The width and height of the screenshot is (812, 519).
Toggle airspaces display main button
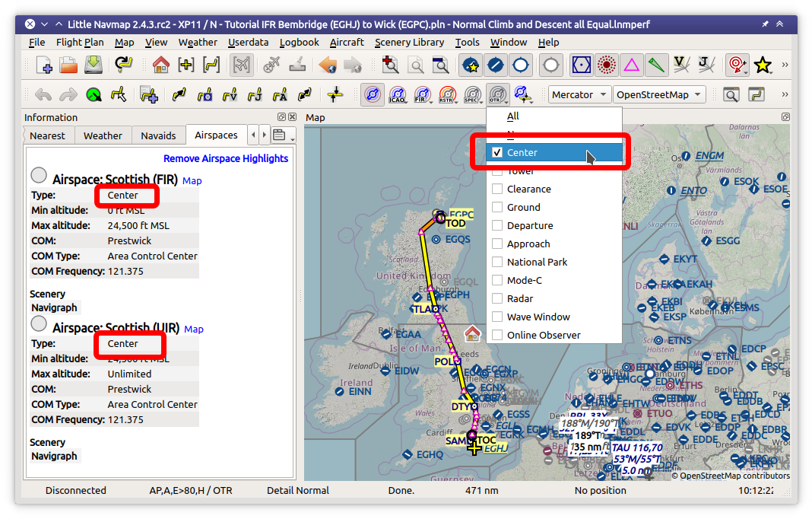pos(373,95)
